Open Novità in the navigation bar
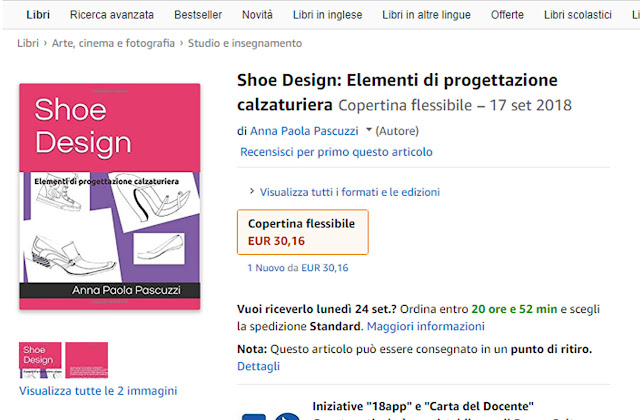Viewport: 640px width, 420px height. (257, 15)
